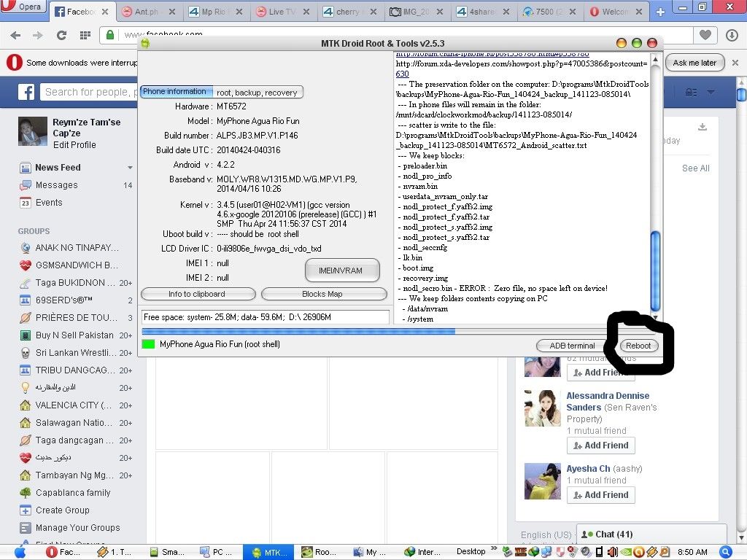Click Blocks Map button

point(323,294)
